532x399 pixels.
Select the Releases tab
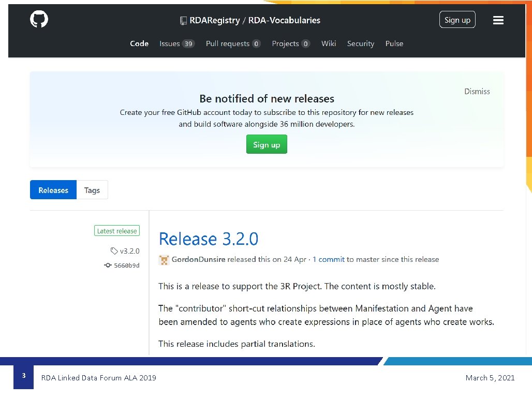click(x=53, y=190)
